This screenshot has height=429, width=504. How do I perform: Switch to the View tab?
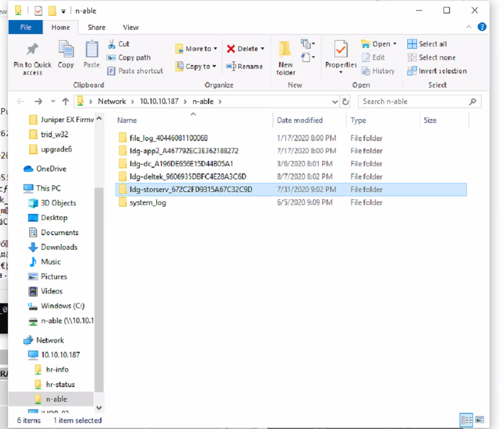(x=131, y=27)
